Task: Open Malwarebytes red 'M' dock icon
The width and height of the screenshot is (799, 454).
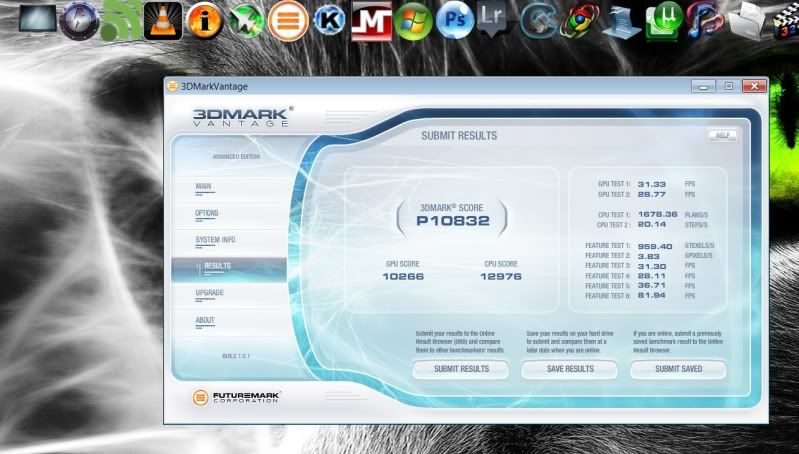Action: click(x=371, y=21)
